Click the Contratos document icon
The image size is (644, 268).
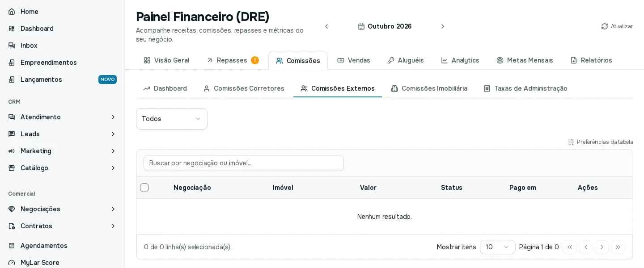[x=12, y=226]
